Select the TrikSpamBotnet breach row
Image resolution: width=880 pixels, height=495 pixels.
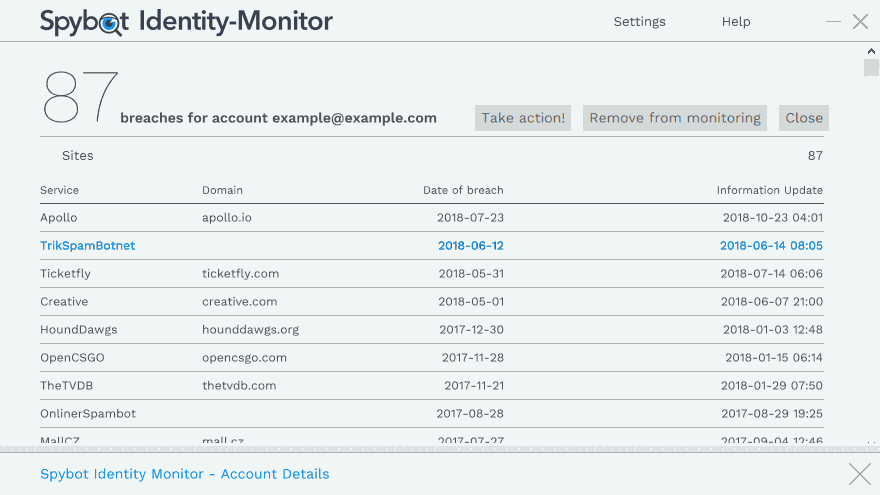[x=88, y=246]
